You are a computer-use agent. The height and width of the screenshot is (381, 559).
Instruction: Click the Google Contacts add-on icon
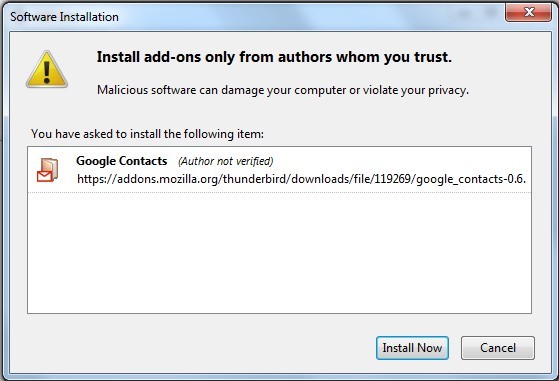47,170
